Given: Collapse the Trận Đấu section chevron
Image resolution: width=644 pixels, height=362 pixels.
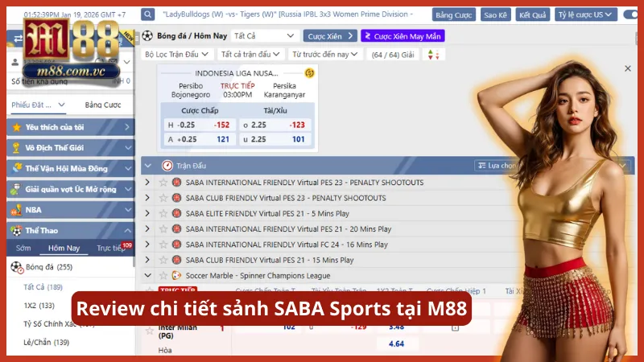Looking at the screenshot, I should [148, 166].
